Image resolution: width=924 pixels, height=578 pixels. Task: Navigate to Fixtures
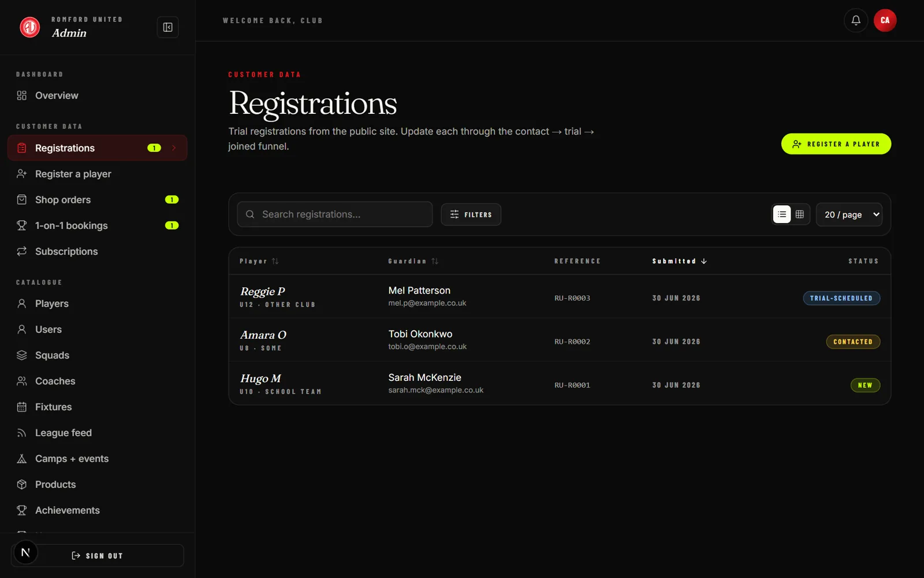click(97, 407)
